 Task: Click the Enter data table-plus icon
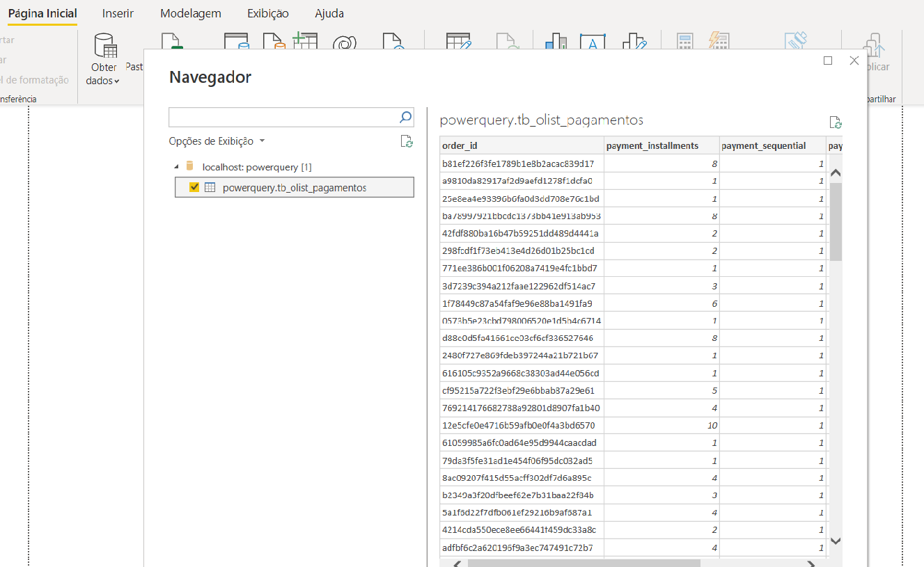305,40
